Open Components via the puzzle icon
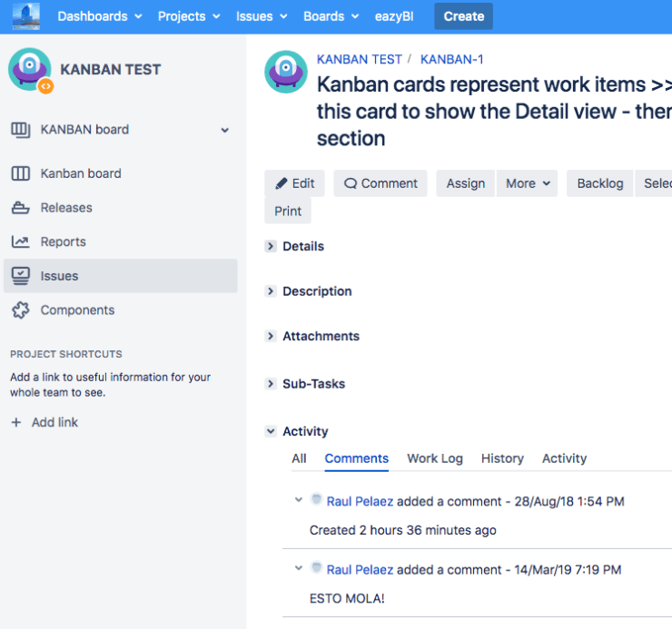Screen dimensions: 672x629 click(x=20, y=310)
